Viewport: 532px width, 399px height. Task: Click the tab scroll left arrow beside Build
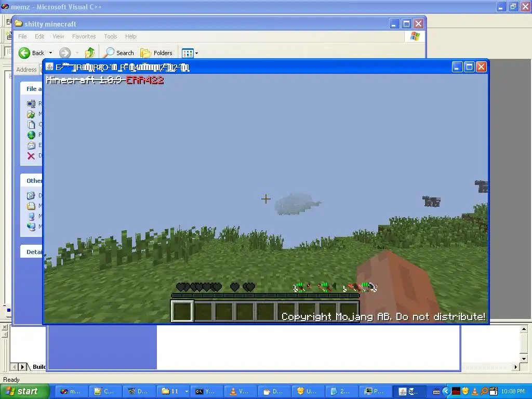coord(14,367)
